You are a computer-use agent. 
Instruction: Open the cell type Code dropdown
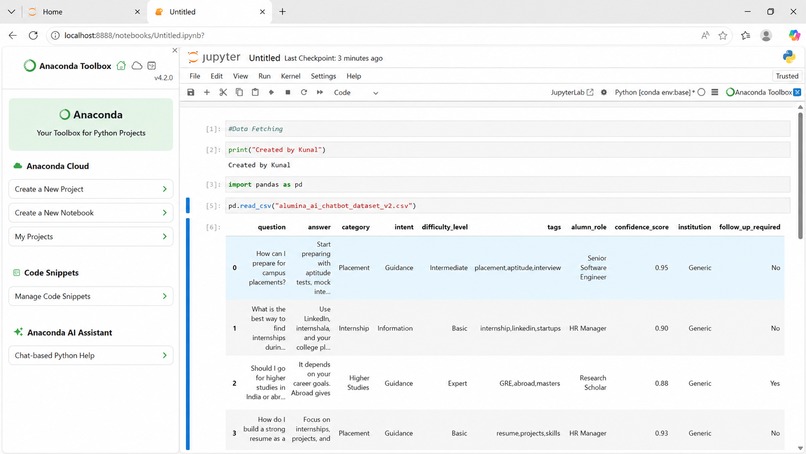[356, 93]
